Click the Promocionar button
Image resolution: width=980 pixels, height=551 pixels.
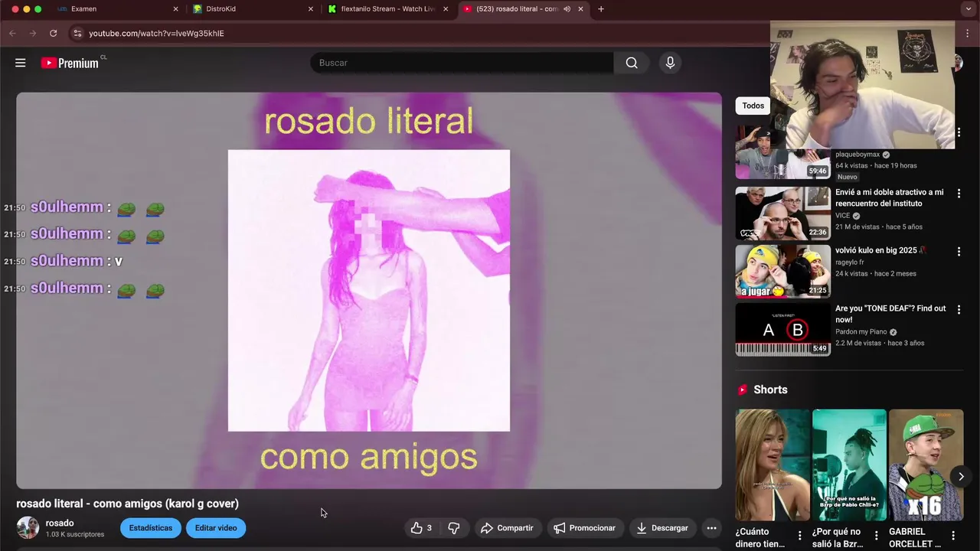(x=585, y=528)
